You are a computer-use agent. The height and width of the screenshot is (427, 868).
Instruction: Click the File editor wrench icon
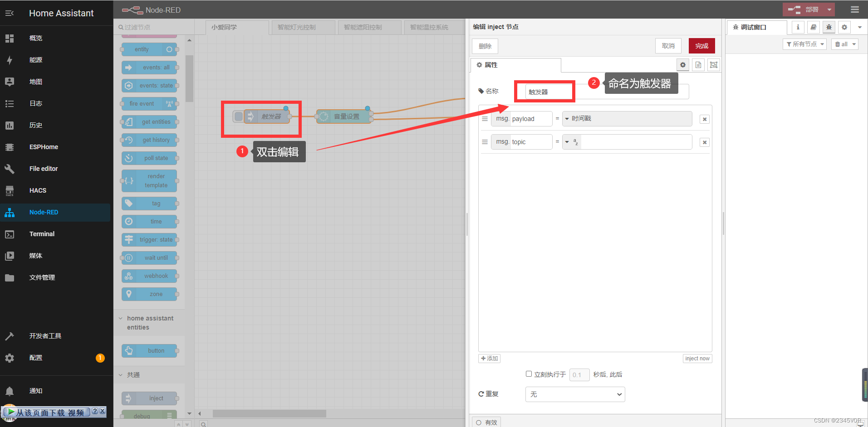(x=10, y=169)
